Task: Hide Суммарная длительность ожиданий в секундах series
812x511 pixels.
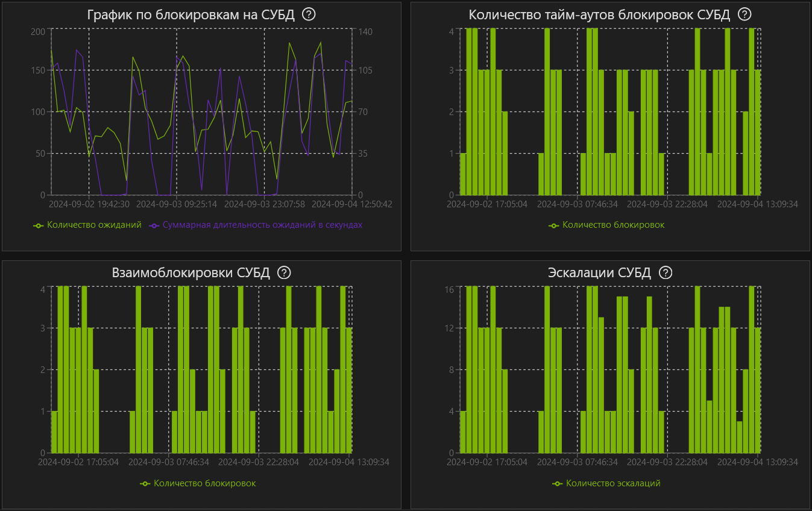Action: pyautogui.click(x=262, y=225)
